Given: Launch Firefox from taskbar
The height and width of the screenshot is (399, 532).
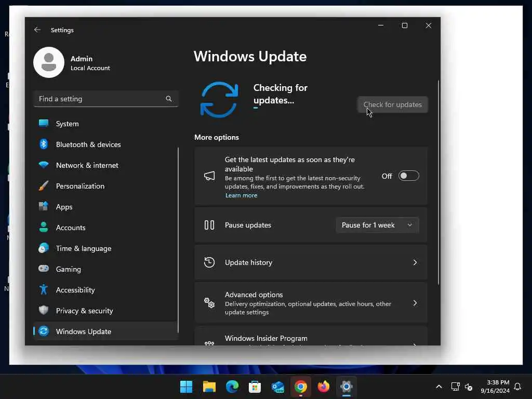Looking at the screenshot, I should (x=323, y=387).
